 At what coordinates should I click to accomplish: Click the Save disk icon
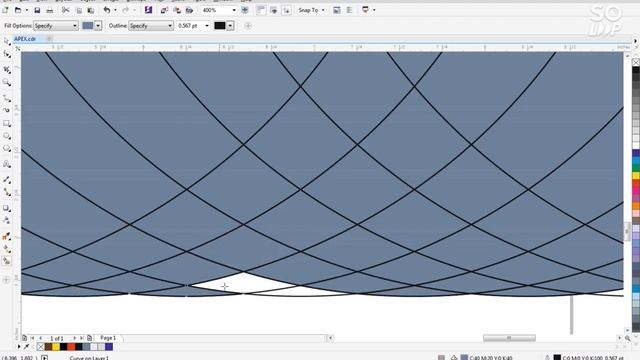[37, 10]
